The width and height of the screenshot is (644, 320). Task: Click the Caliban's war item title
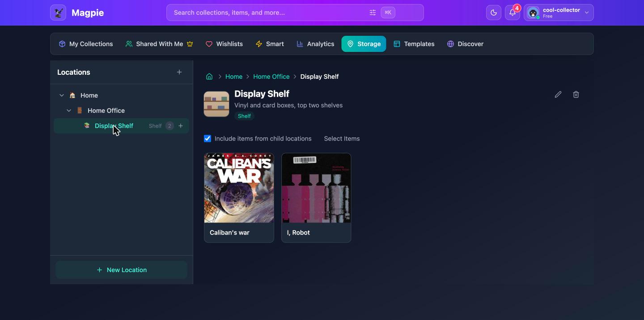(229, 233)
